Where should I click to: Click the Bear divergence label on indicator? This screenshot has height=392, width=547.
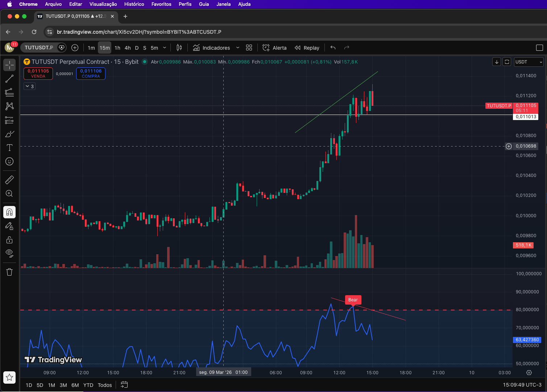point(353,300)
